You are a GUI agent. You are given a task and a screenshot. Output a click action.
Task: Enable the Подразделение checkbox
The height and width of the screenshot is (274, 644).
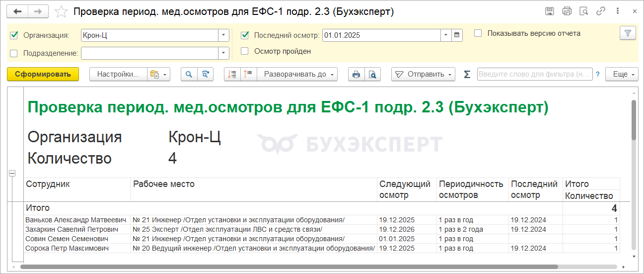14,53
